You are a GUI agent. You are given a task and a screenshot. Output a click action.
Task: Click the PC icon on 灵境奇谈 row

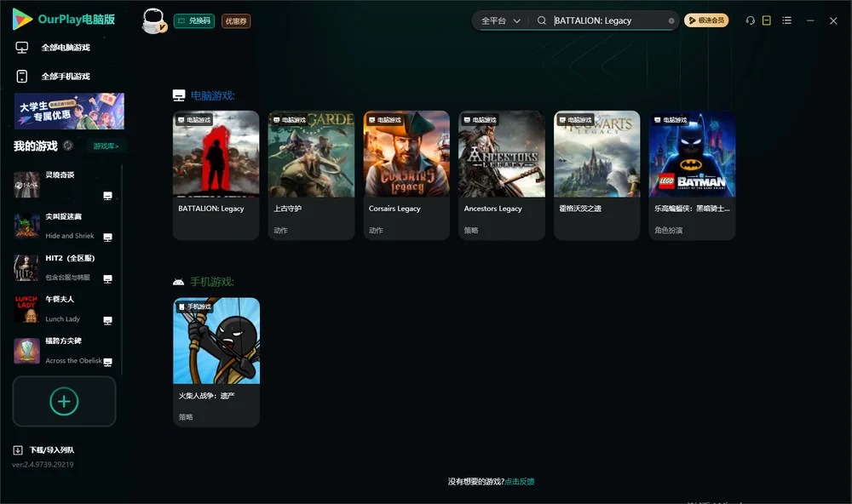coord(107,196)
